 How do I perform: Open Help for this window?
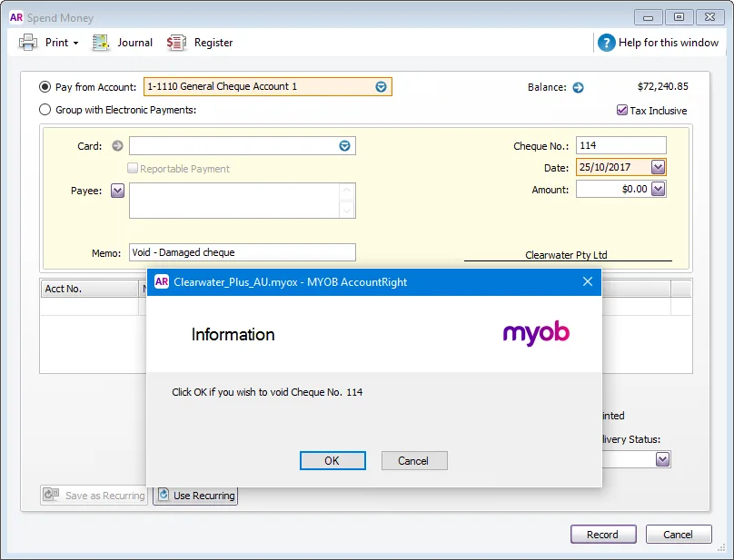pyautogui.click(x=668, y=43)
